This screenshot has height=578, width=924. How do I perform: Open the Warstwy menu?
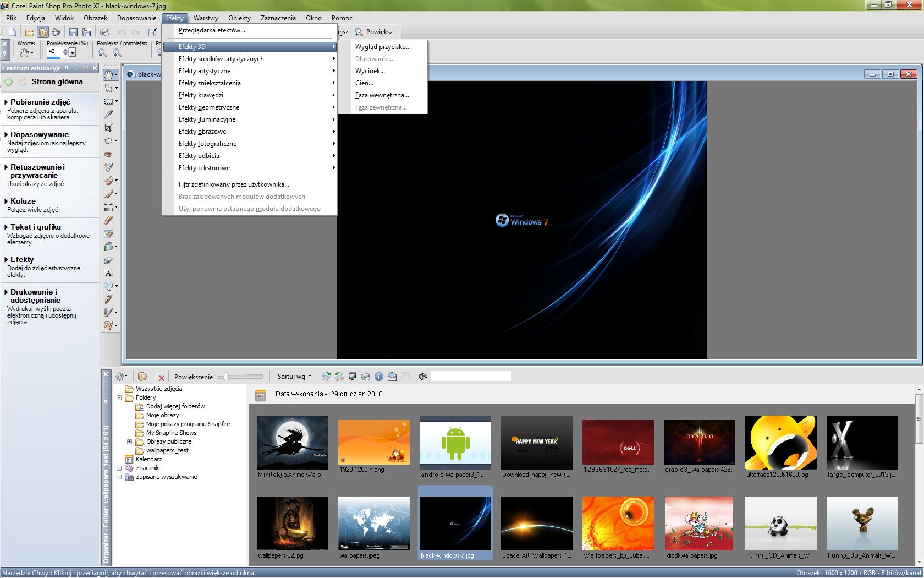coord(206,18)
